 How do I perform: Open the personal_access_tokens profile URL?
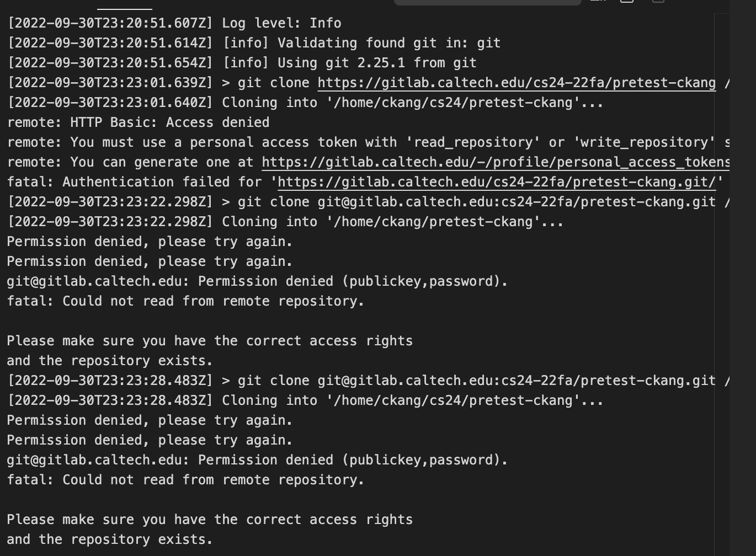[x=495, y=162]
